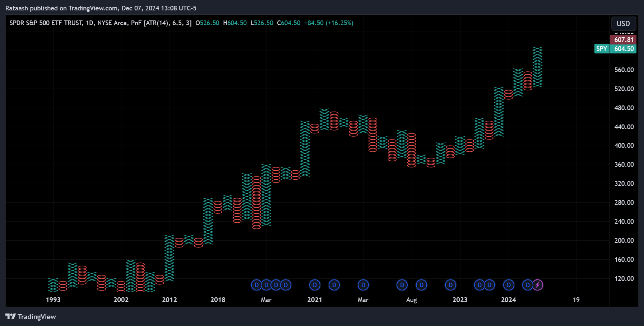The width and height of the screenshot is (644, 326).
Task: Click the chart title SPDR S&P 500 ETF TRUST
Action: click(x=46, y=23)
